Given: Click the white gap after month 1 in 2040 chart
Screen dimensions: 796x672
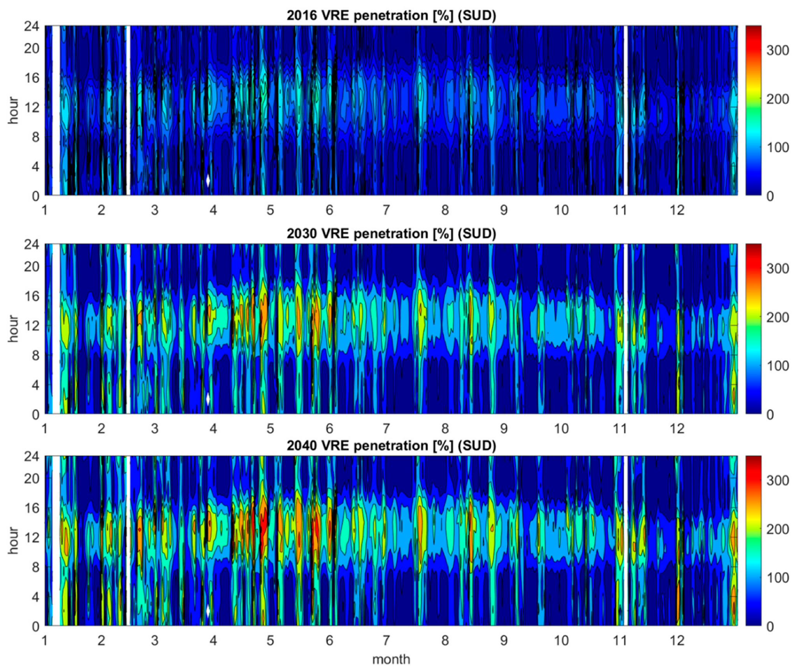Looking at the screenshot, I should [x=56, y=540].
